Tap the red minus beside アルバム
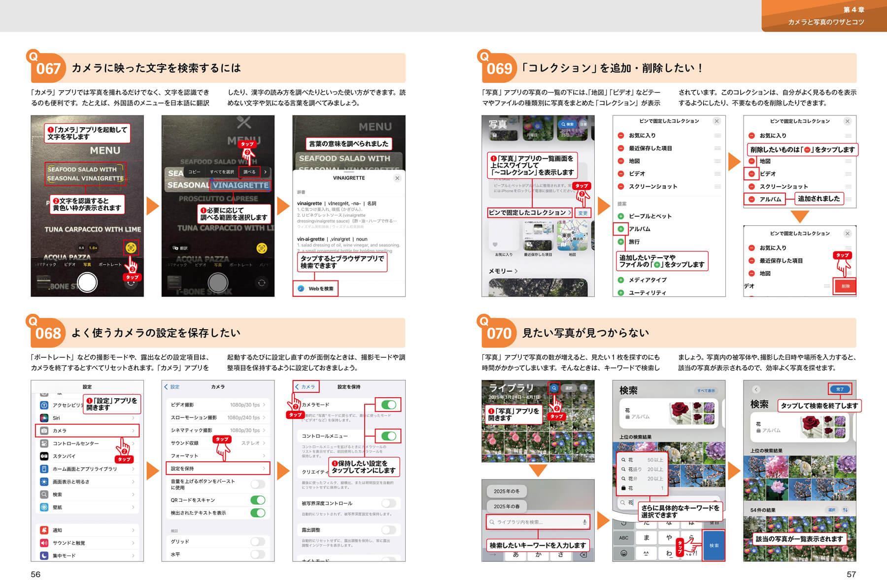Screen dimensions: 887x588 click(751, 200)
